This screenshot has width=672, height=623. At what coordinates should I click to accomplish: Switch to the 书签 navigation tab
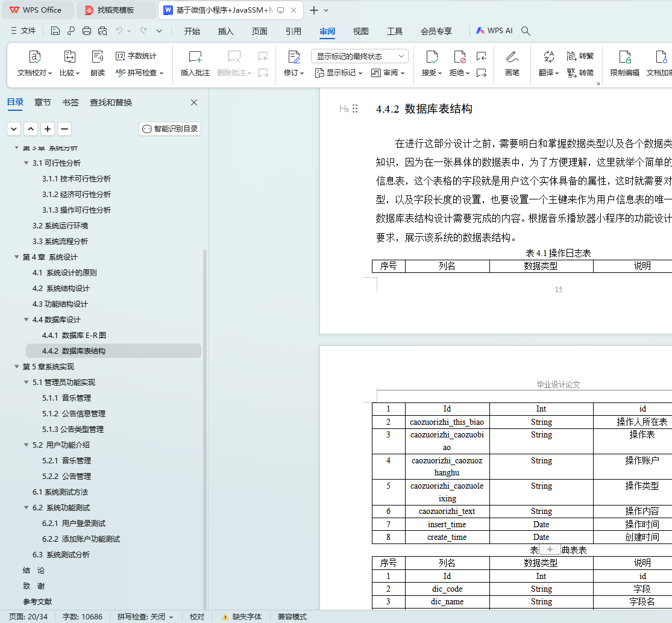click(x=71, y=102)
